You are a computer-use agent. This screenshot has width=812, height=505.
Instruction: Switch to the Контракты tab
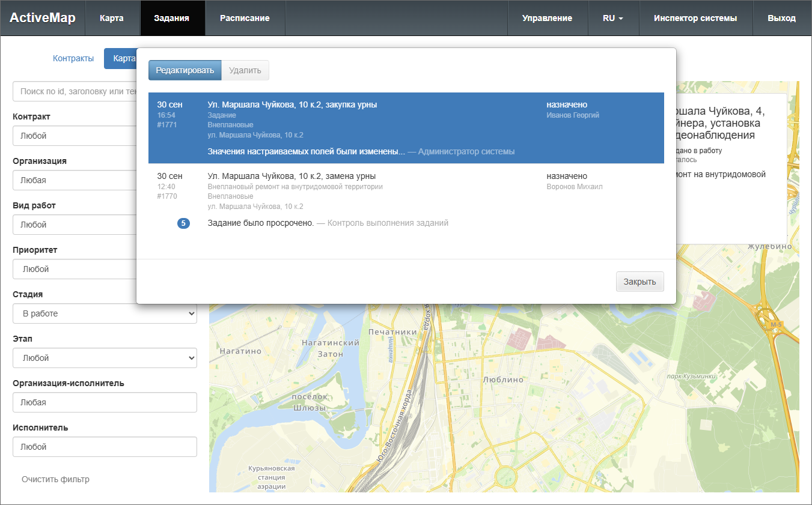[73, 58]
